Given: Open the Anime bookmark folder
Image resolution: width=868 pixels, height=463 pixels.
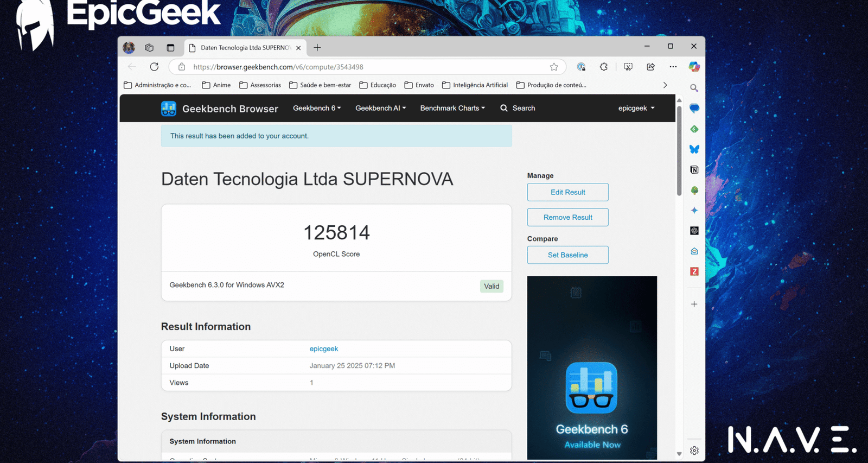Looking at the screenshot, I should coord(216,85).
